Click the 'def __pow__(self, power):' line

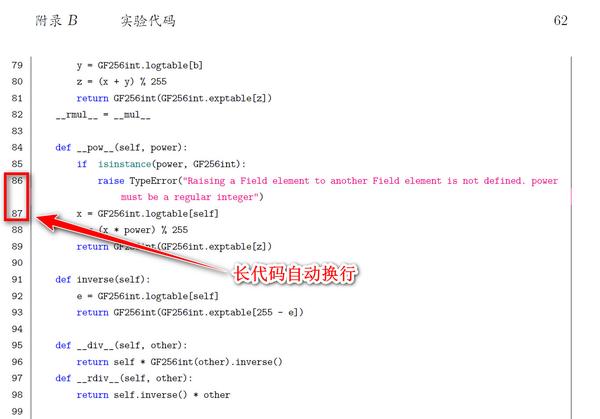[121, 148]
